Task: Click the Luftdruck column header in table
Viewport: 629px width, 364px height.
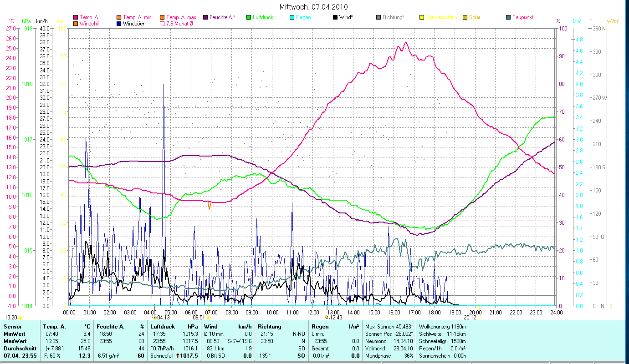Action: [x=162, y=326]
